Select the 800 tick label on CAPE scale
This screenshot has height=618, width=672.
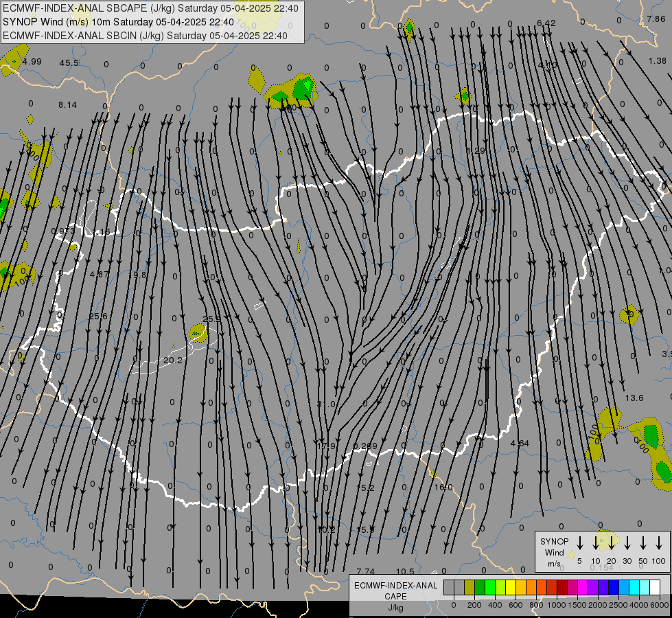(536, 605)
